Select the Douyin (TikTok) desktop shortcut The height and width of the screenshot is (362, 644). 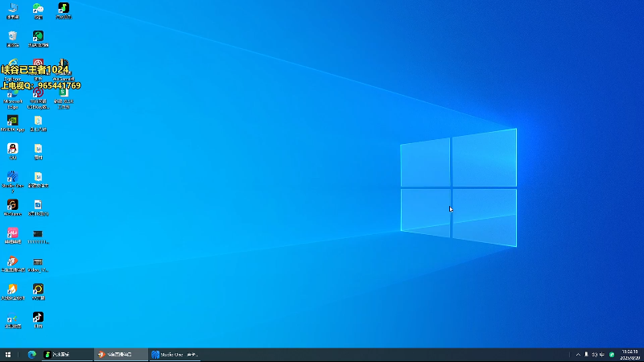point(38,319)
